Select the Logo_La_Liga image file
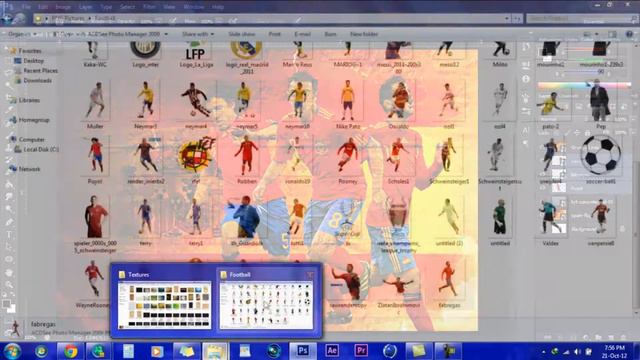 click(x=196, y=55)
